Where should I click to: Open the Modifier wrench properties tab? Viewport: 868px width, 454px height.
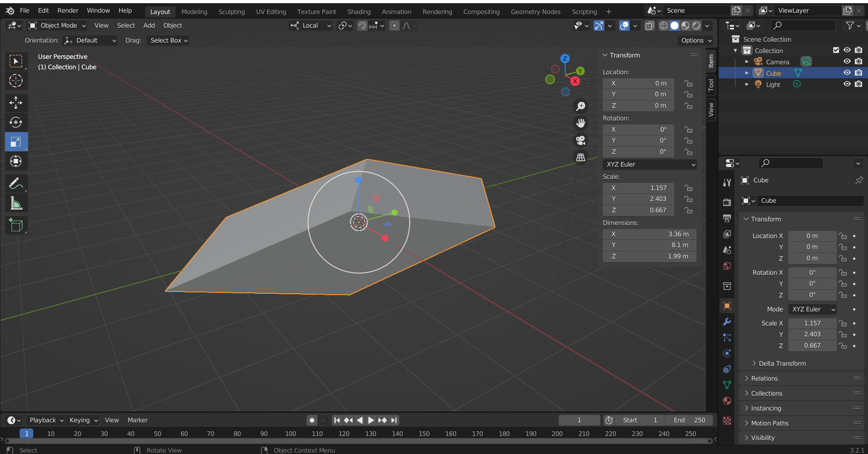[x=727, y=322]
